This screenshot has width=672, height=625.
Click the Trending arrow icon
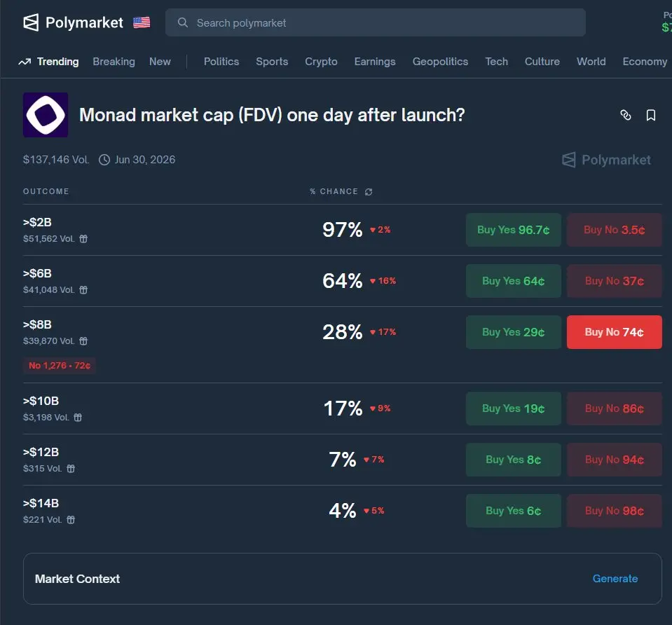click(x=25, y=62)
